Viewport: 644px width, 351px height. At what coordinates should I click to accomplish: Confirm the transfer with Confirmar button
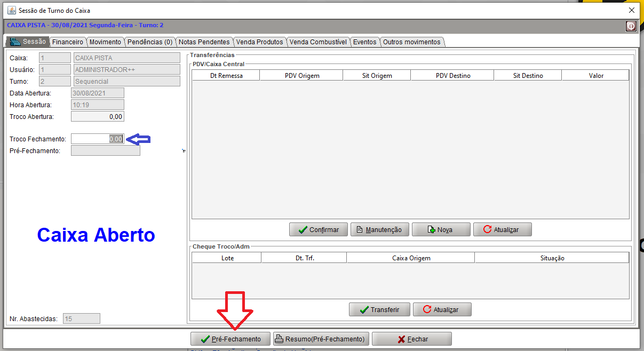[318, 229]
